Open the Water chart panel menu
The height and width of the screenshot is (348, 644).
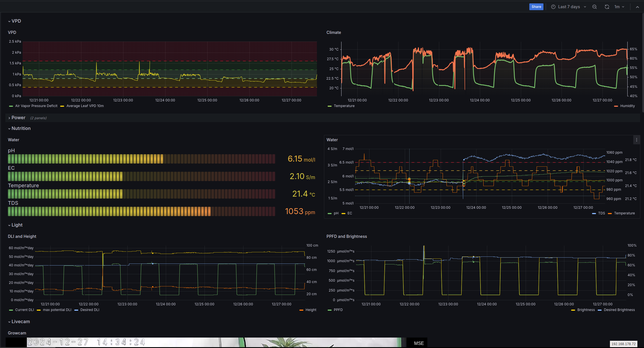[x=636, y=140]
